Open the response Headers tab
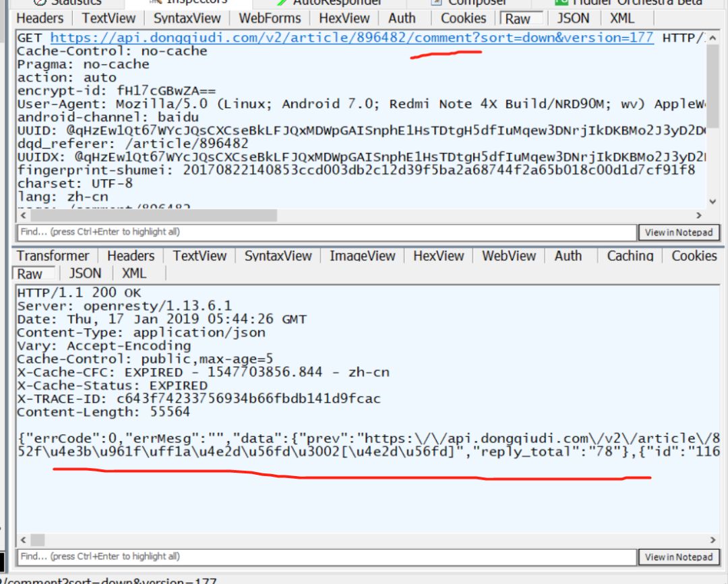This screenshot has width=728, height=584. pyautogui.click(x=131, y=256)
